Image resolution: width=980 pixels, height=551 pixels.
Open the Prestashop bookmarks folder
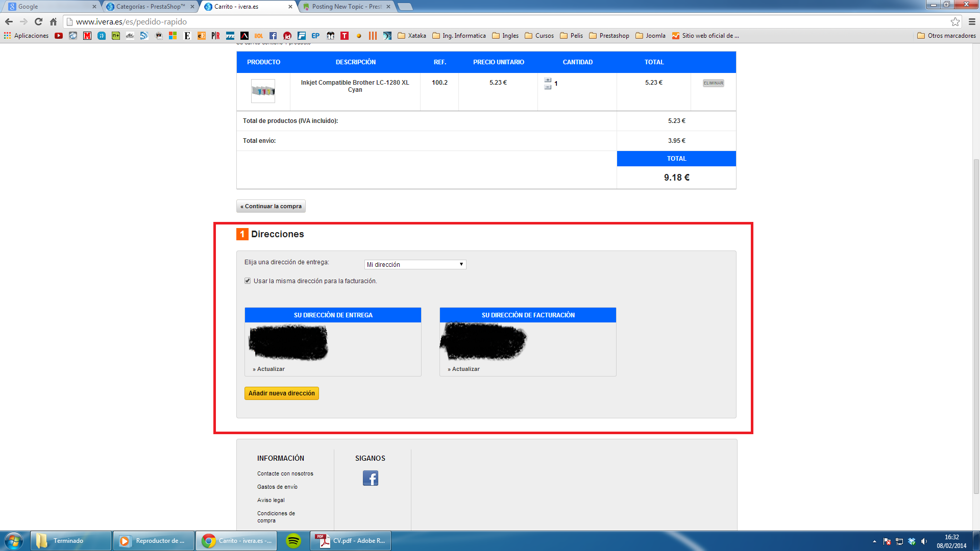point(609,36)
